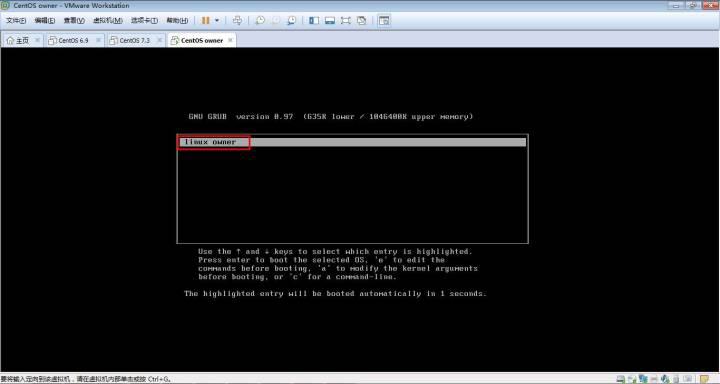Click the hard disk device icon in status bar

[x=620, y=379]
